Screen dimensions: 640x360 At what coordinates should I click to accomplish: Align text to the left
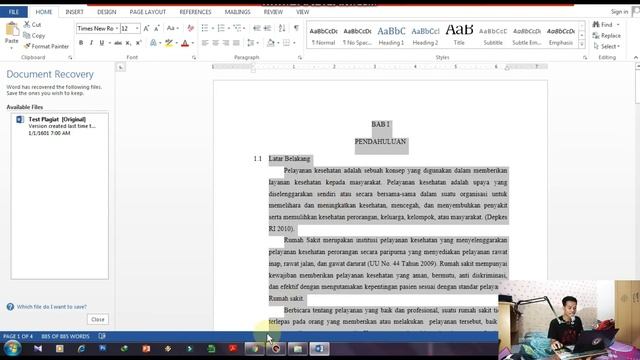coord(205,43)
